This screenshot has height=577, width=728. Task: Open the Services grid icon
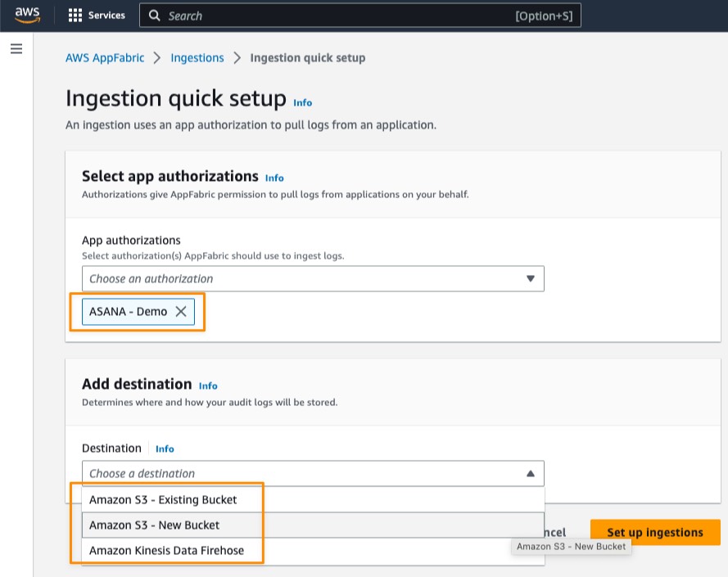(x=75, y=16)
